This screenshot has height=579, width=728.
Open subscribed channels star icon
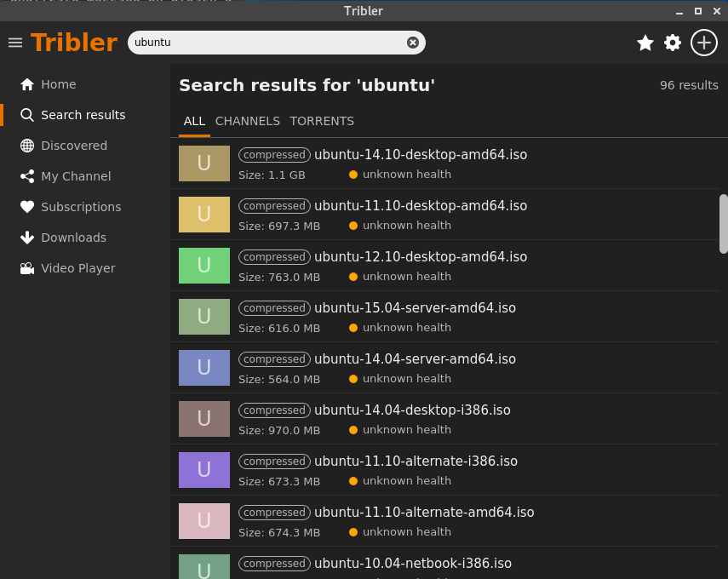[645, 43]
